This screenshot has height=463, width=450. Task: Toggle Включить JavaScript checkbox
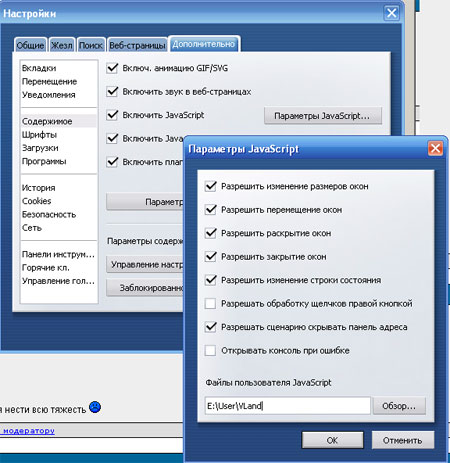pos(112,115)
